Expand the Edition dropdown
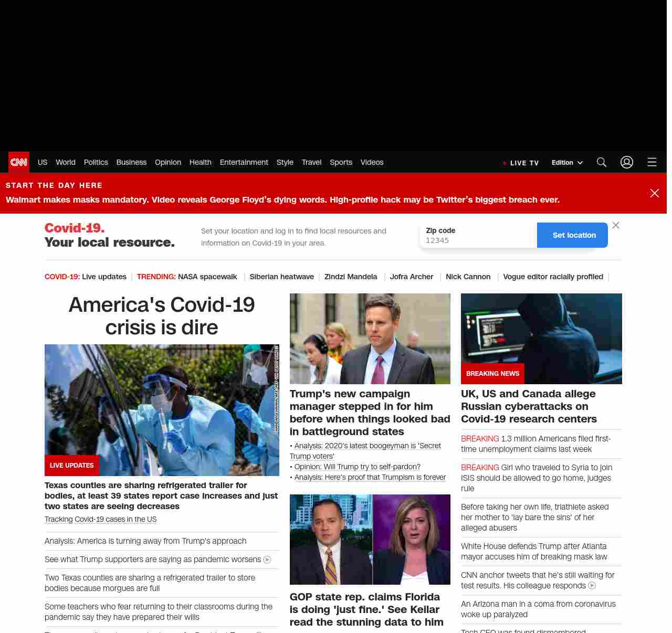This screenshot has height=633, width=672. click(567, 163)
